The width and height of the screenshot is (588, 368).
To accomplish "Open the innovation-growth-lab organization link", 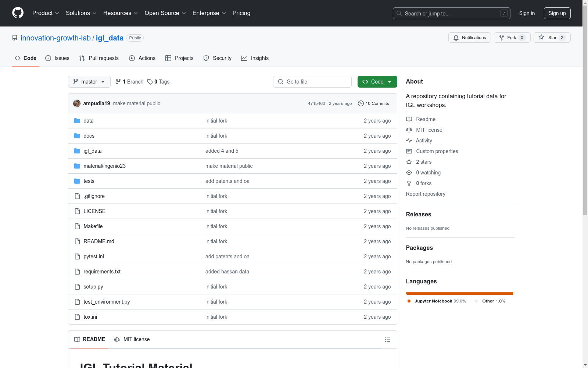I will 55,38.
